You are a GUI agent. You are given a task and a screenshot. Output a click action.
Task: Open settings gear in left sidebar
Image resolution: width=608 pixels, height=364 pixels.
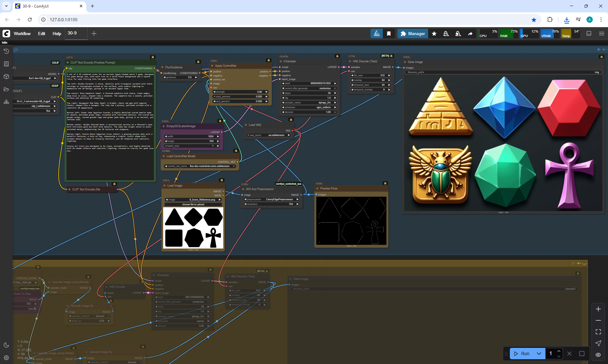coord(6,358)
